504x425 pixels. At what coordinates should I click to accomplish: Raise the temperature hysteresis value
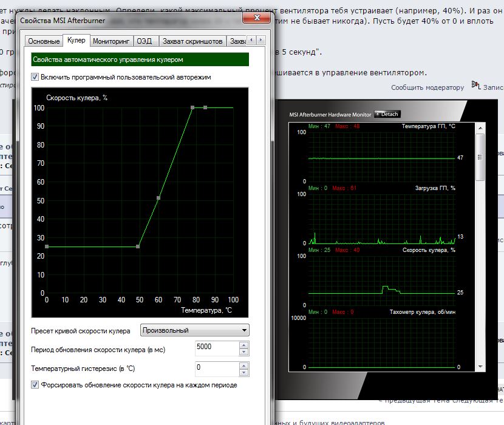(243, 365)
